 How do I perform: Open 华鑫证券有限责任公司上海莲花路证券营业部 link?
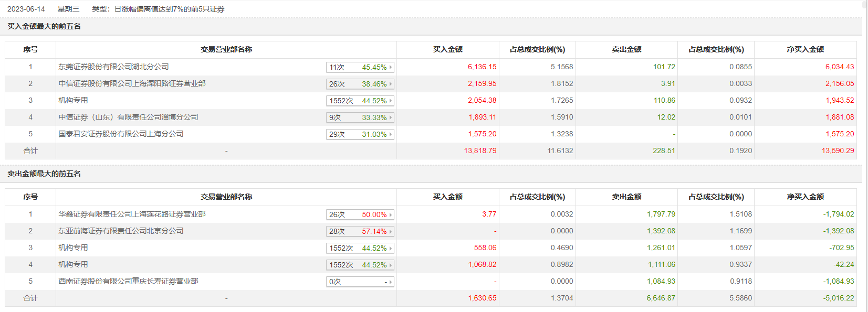coord(132,214)
